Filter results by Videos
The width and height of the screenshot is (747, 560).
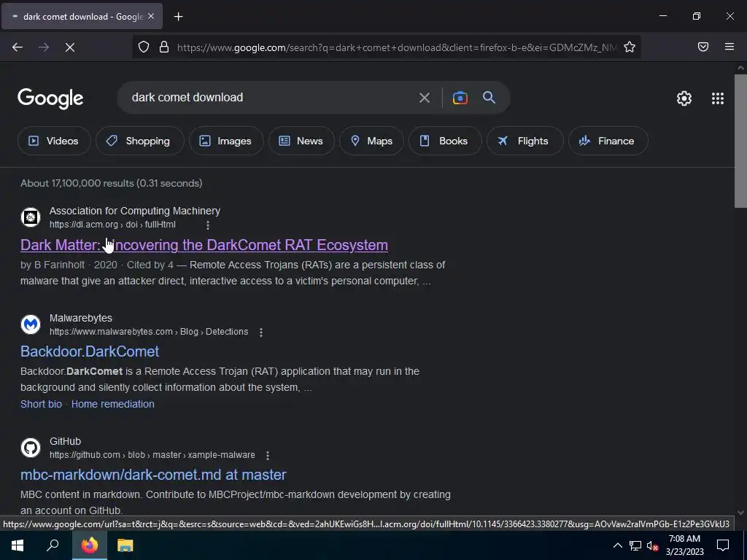(54, 141)
